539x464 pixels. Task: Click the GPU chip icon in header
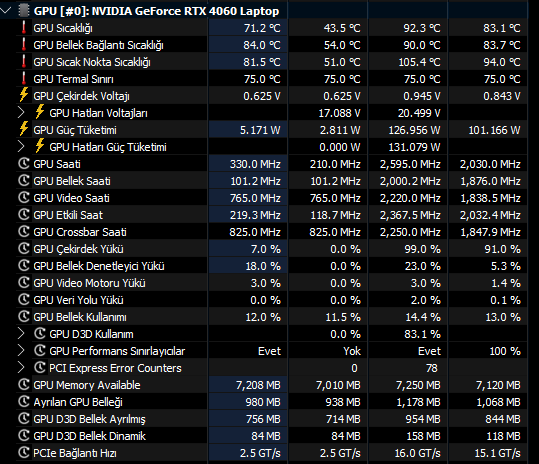[x=24, y=11]
